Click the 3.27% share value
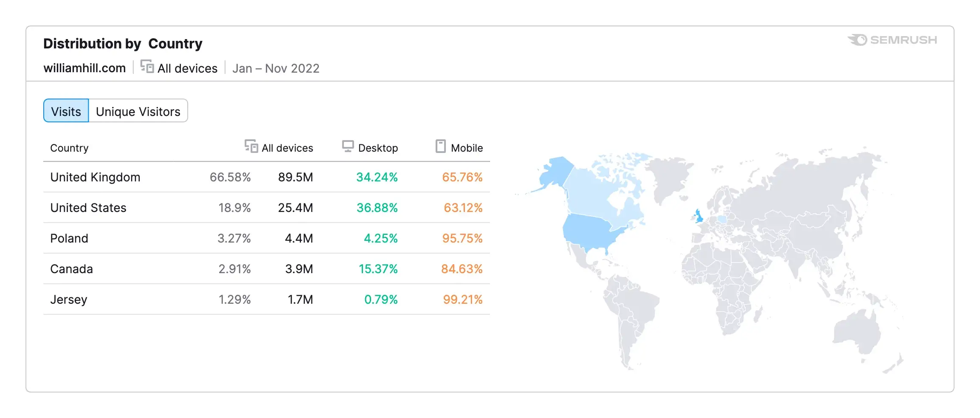Viewport: 980px width, 418px height. (x=234, y=238)
